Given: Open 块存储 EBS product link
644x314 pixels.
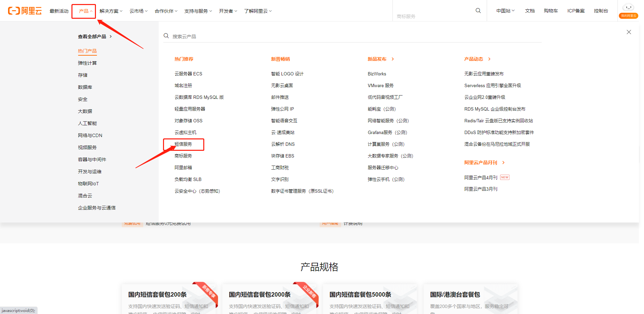Looking at the screenshot, I should pyautogui.click(x=282, y=156).
